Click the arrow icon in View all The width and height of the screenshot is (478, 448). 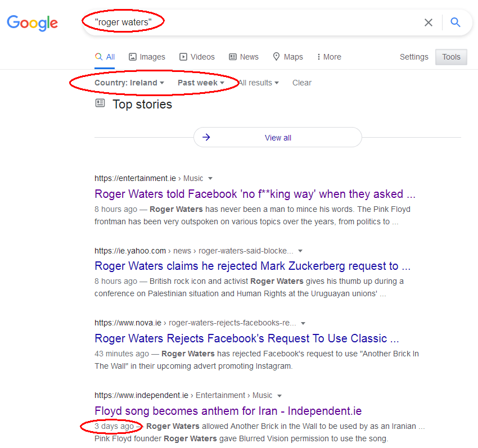(206, 138)
